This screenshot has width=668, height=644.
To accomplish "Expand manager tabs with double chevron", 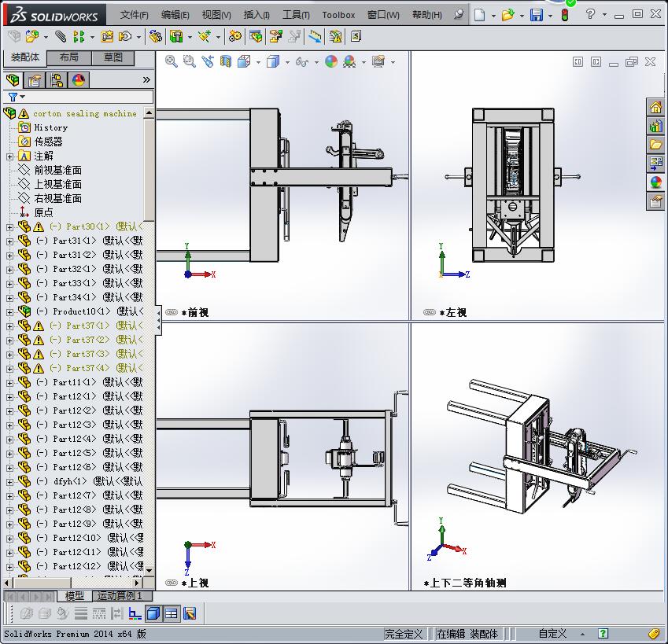I will [x=146, y=79].
